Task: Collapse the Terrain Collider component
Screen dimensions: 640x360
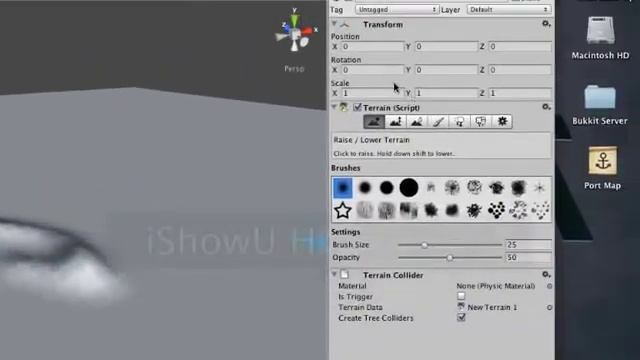Action: 334,275
